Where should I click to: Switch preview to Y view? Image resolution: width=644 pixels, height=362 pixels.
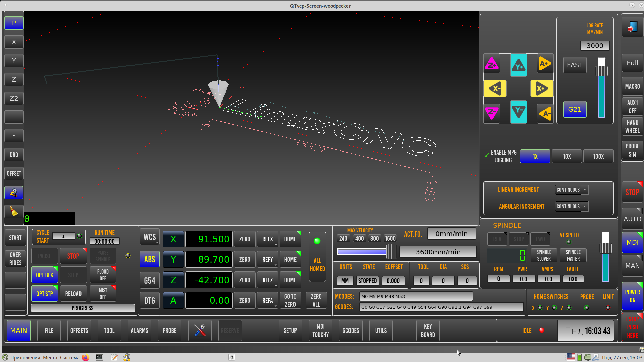click(14, 61)
